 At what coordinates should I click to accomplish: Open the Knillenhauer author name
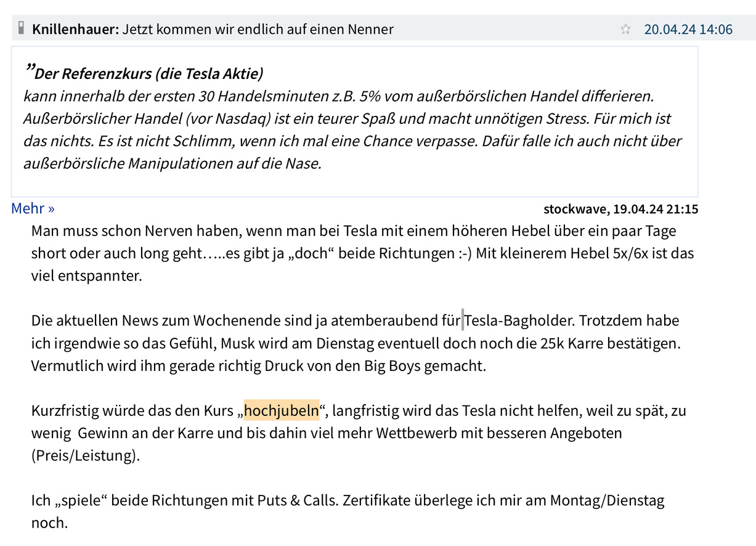75,29
